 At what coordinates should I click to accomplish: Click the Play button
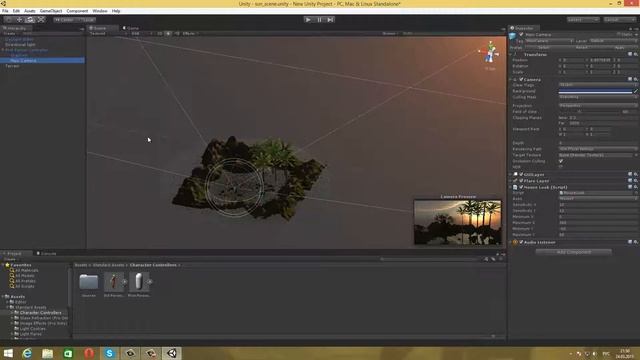308,20
